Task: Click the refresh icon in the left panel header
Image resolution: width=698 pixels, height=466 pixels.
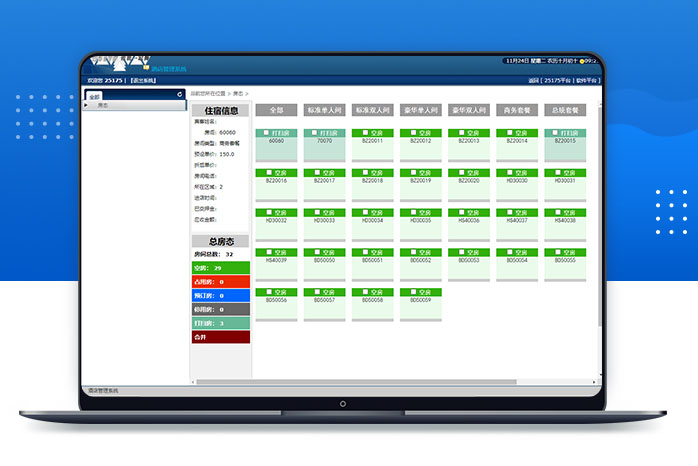Action: (179, 94)
